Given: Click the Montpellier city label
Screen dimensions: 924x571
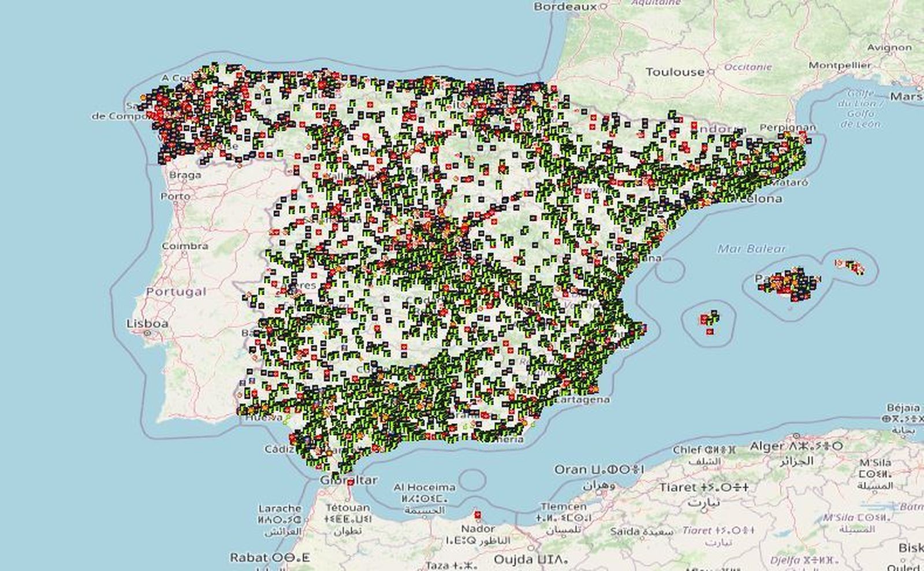Looking at the screenshot, I should tap(840, 65).
